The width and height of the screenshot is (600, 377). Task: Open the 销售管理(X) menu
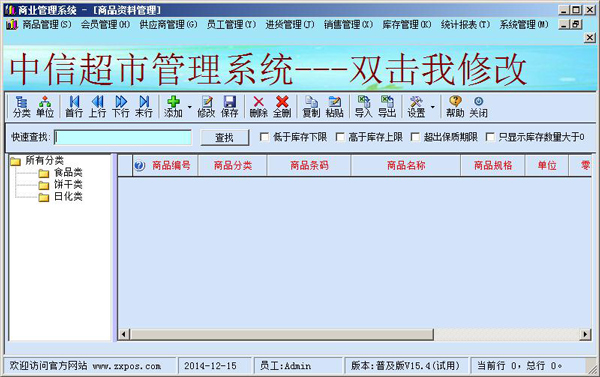(x=348, y=24)
